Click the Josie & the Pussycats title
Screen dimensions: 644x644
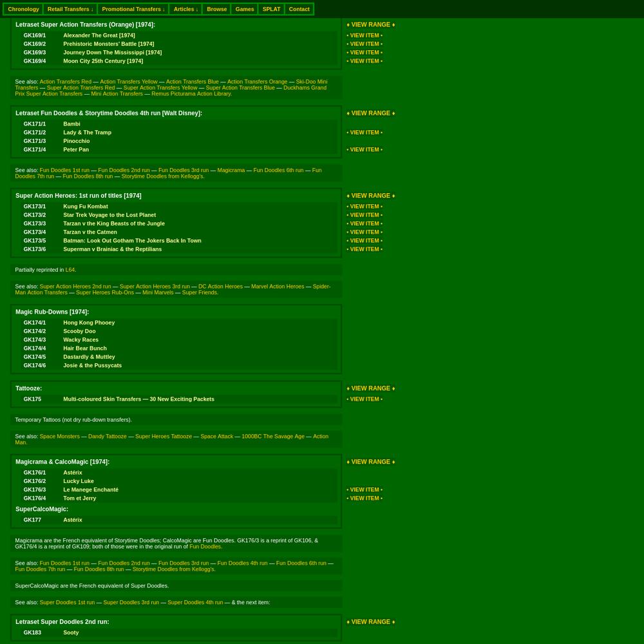92,366
